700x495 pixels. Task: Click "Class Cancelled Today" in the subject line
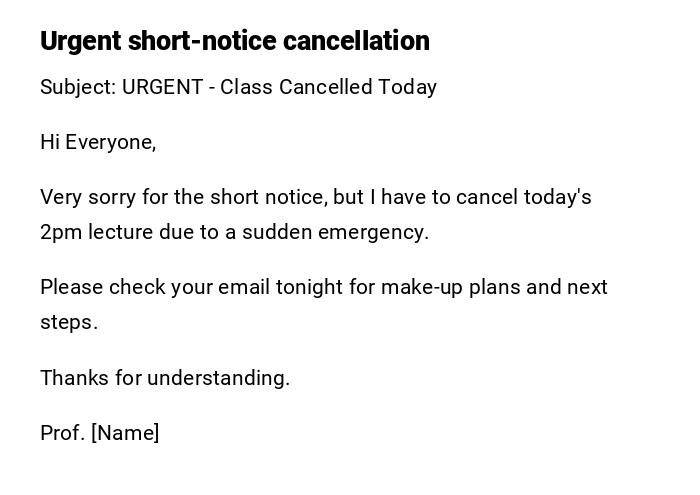click(328, 87)
